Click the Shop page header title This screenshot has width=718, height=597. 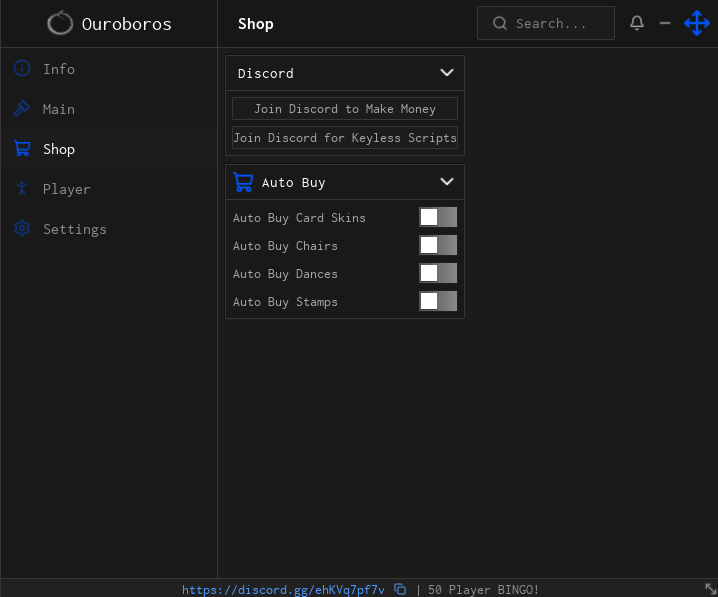pos(256,24)
